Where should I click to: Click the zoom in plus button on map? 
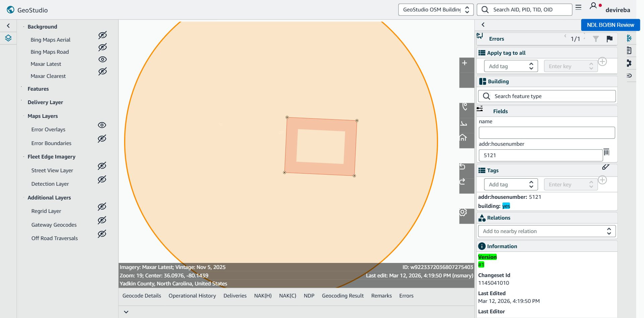[465, 63]
